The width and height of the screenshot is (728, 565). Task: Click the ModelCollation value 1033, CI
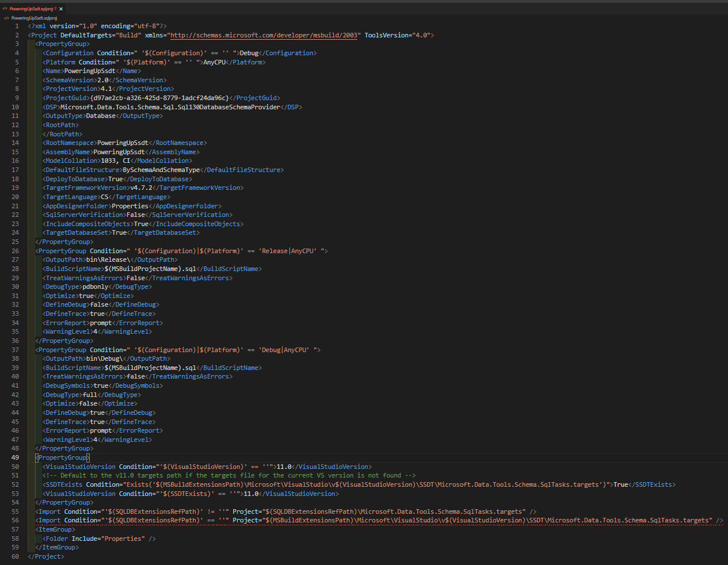pos(116,161)
